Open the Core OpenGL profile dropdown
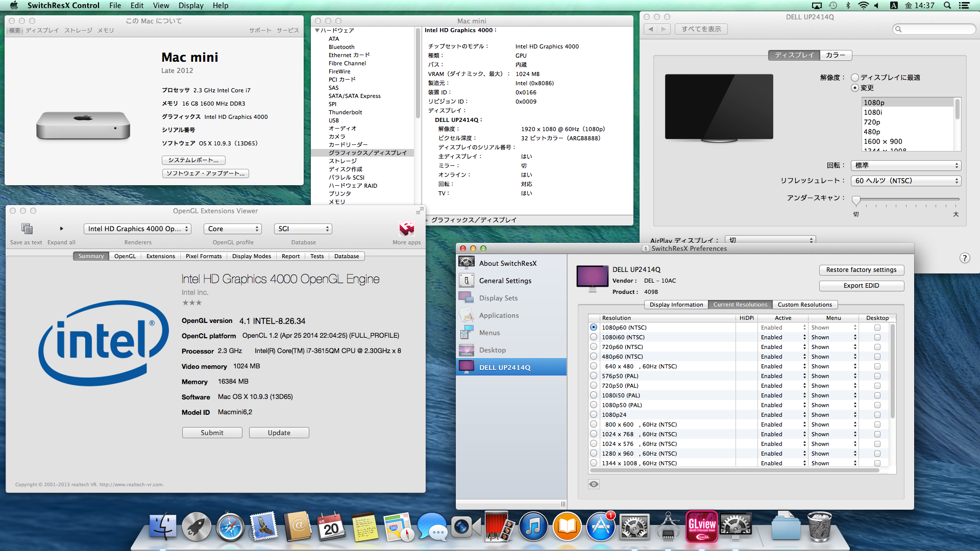This screenshot has width=980, height=551. coord(233,229)
